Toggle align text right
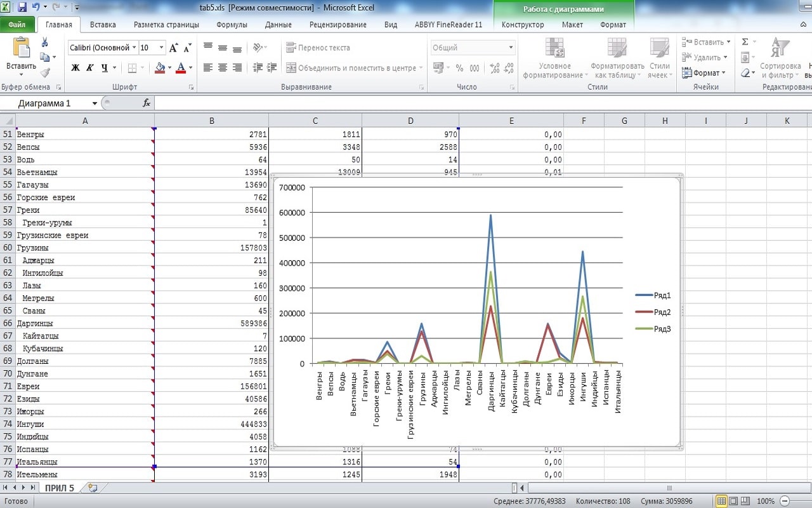The image size is (812, 508). tap(237, 68)
